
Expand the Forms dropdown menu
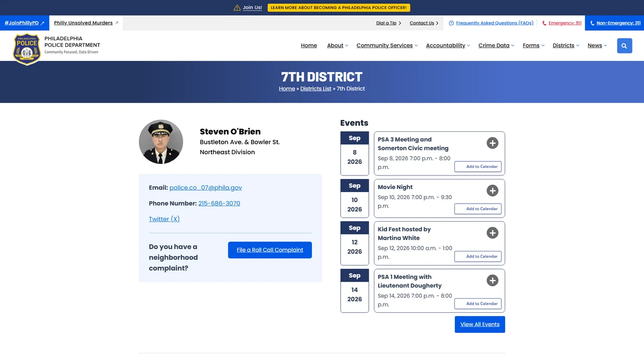coord(533,45)
